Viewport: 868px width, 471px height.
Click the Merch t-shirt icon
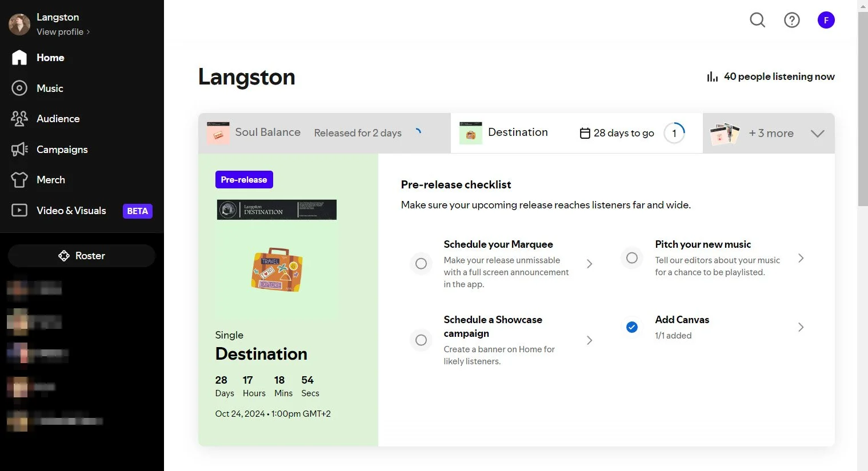point(19,180)
